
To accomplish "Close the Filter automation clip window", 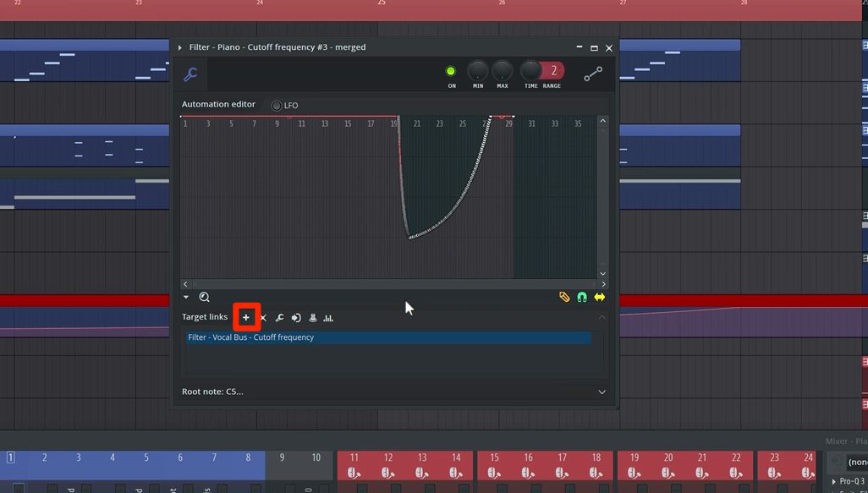I will pos(609,48).
